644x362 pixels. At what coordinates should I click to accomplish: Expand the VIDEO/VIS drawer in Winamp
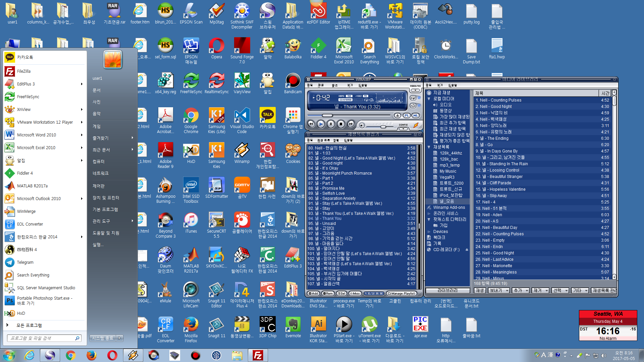(x=415, y=90)
